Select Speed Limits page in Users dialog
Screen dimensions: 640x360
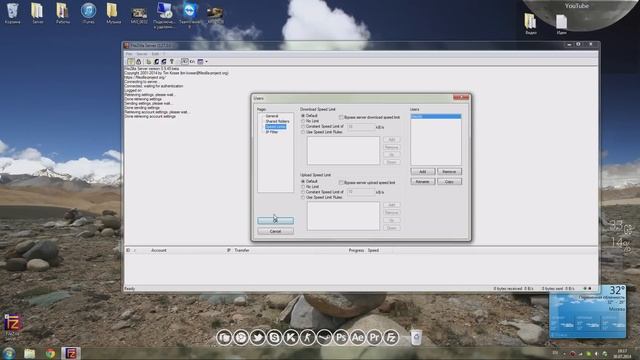pyautogui.click(x=276, y=127)
